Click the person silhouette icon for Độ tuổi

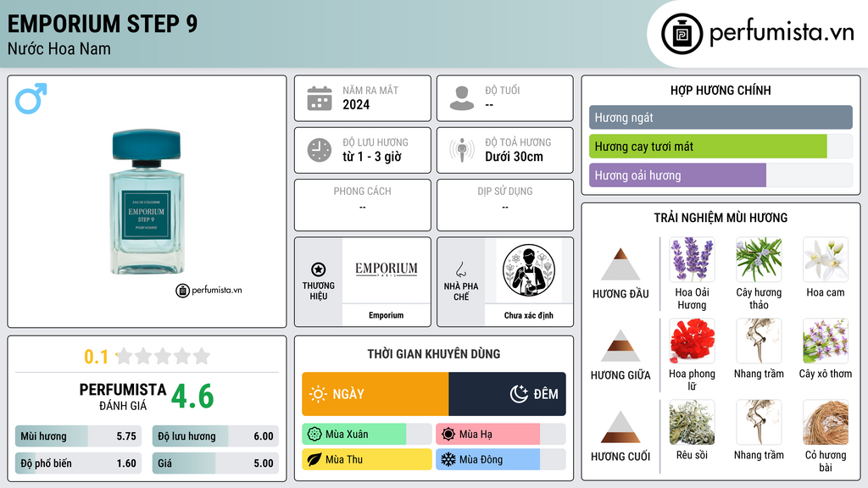[x=462, y=98]
